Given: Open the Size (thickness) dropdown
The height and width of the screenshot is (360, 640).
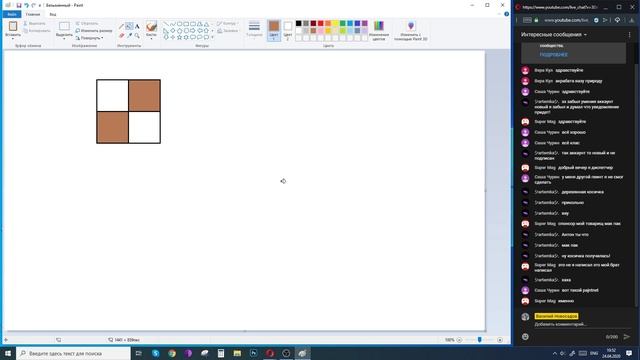Looking at the screenshot, I should tap(254, 29).
